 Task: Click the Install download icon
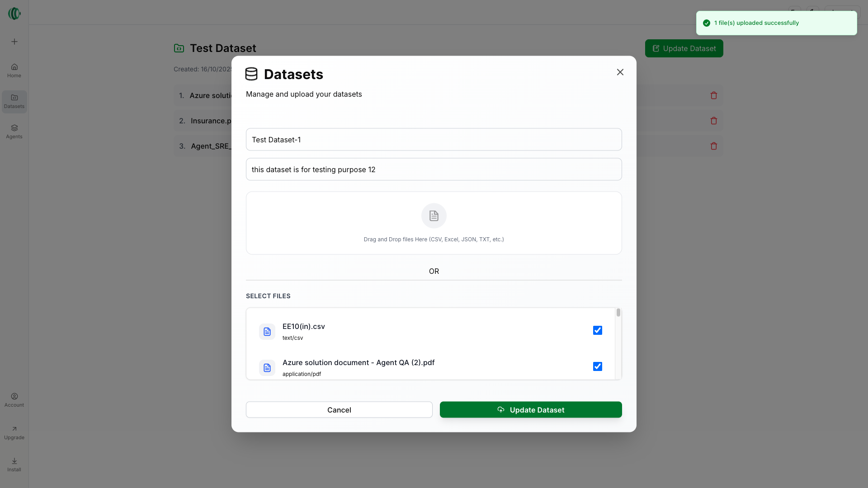point(14,461)
